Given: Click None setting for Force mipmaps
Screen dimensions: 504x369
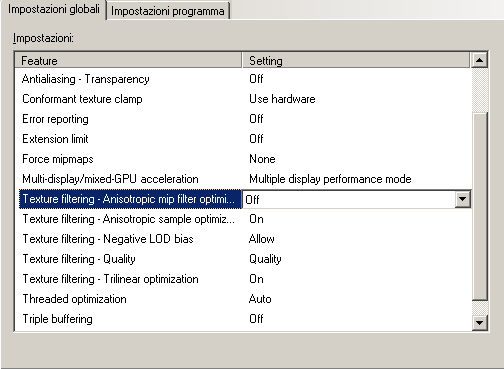Looking at the screenshot, I should tap(262, 159).
